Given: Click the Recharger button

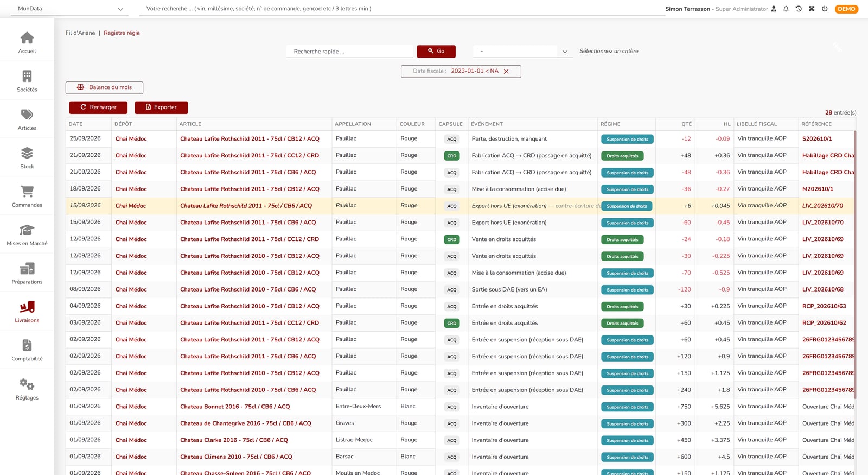Looking at the screenshot, I should click(98, 107).
